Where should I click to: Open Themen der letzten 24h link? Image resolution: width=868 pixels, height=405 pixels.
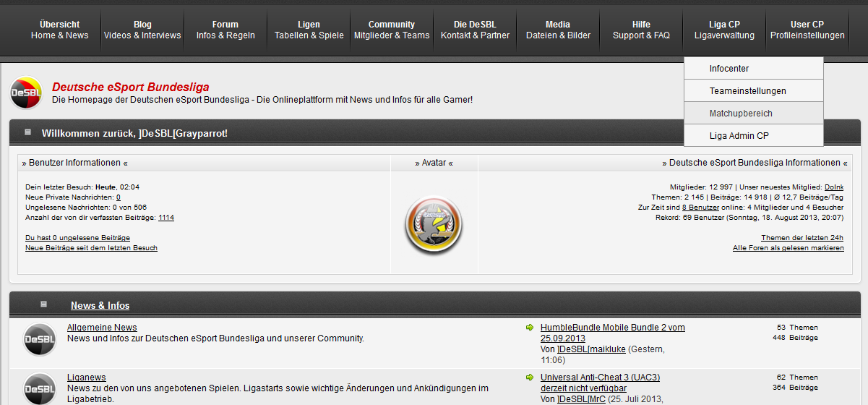(x=802, y=237)
